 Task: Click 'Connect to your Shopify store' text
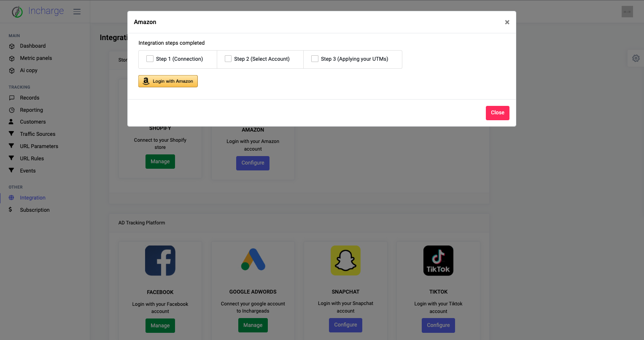coord(160,144)
